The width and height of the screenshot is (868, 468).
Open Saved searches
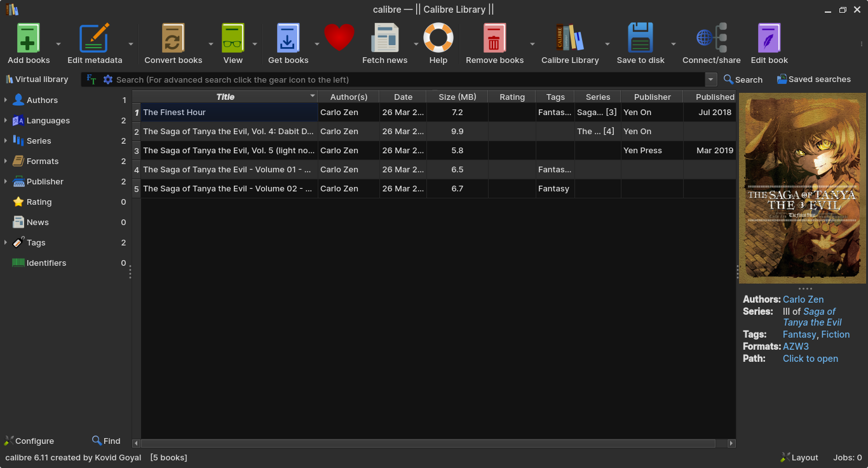[x=813, y=79]
